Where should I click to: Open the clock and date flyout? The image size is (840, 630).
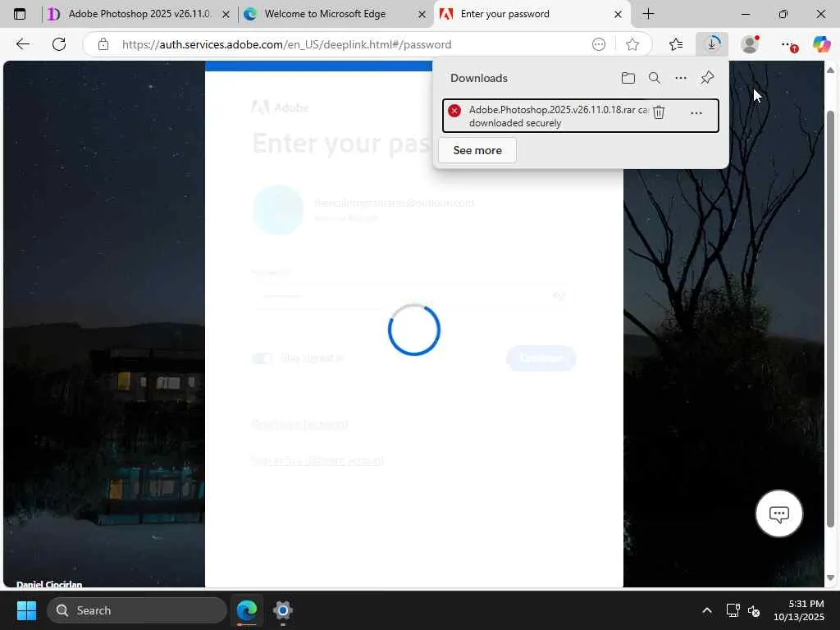(799, 610)
